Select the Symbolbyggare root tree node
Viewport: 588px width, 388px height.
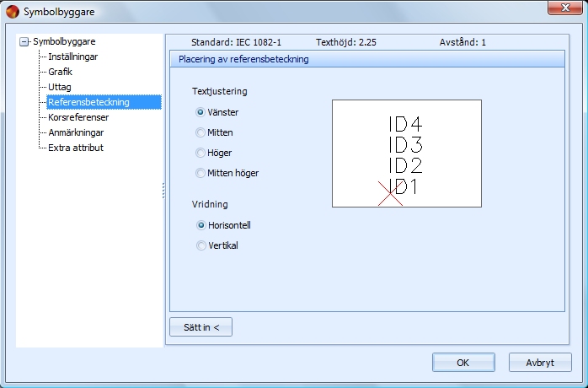[x=64, y=41]
